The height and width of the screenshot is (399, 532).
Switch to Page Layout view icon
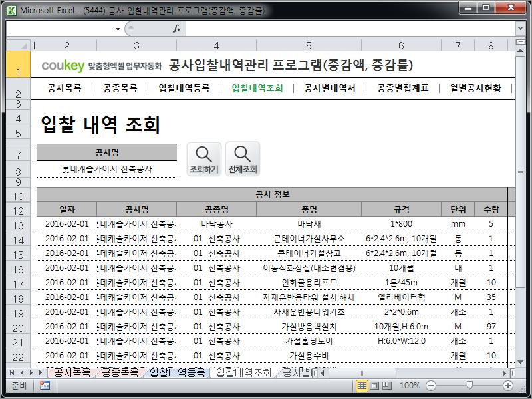click(x=374, y=386)
